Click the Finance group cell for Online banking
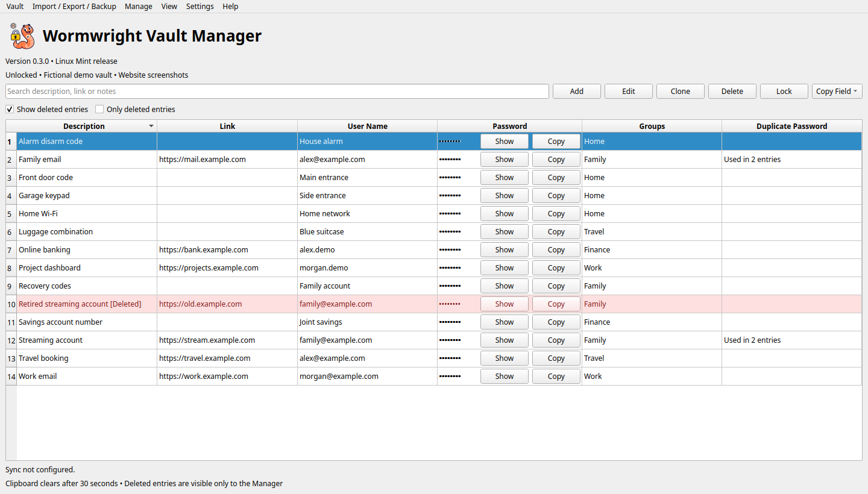Image resolution: width=868 pixels, height=494 pixels. pos(652,250)
